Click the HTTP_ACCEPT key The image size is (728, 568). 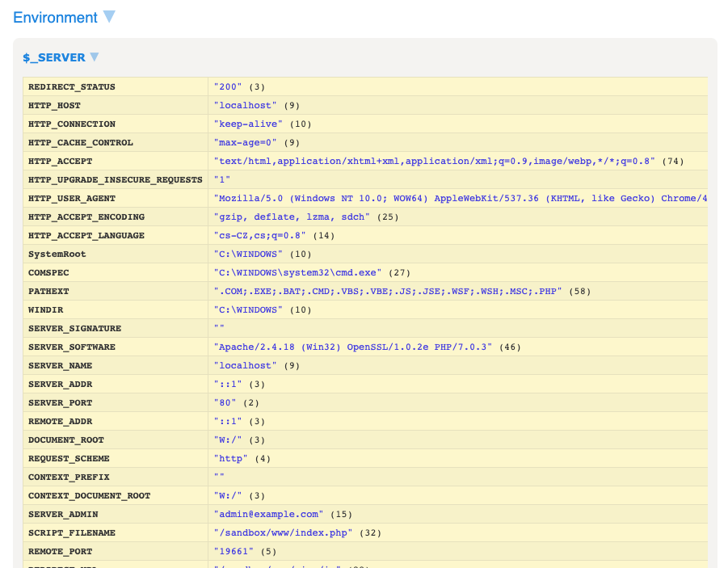(60, 161)
